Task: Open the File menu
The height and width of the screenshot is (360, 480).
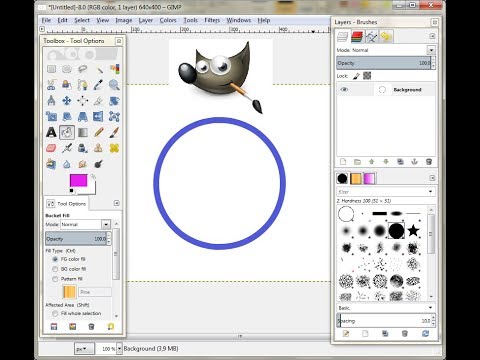Action: click(46, 20)
